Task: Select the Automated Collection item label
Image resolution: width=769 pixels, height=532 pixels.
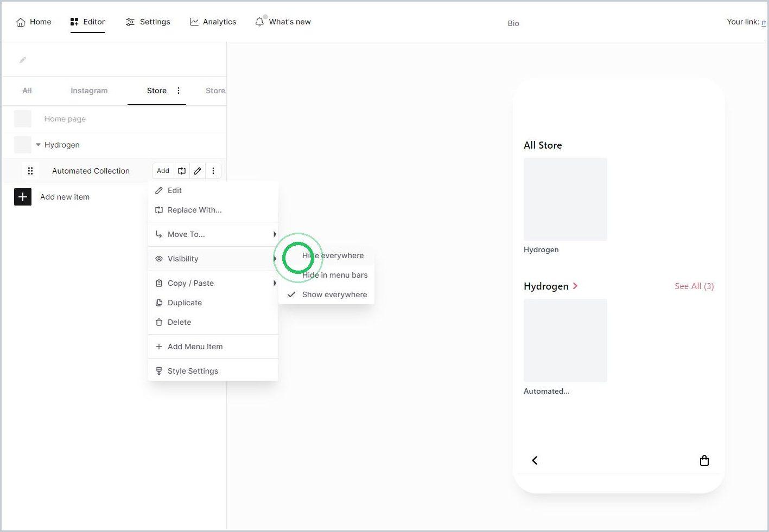Action: (x=91, y=171)
